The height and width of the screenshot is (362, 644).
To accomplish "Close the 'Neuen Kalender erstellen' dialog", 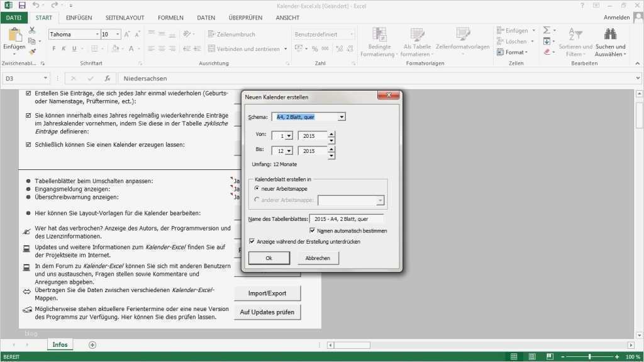I will point(389,95).
